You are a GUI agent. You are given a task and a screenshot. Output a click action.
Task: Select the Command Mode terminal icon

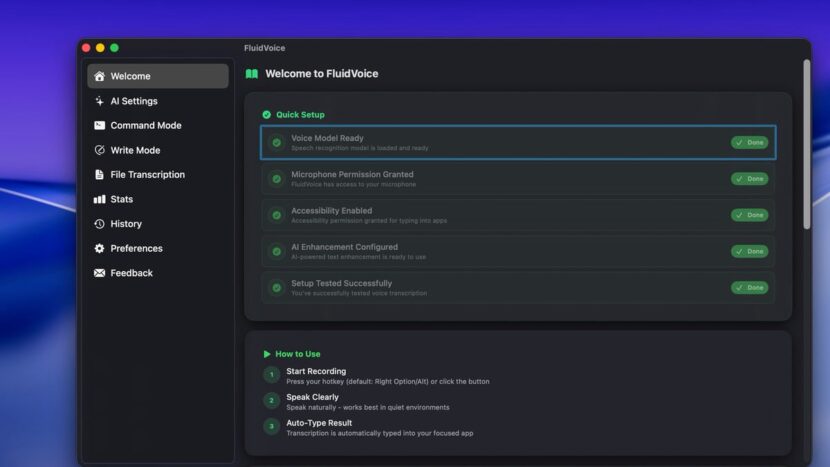coord(99,126)
